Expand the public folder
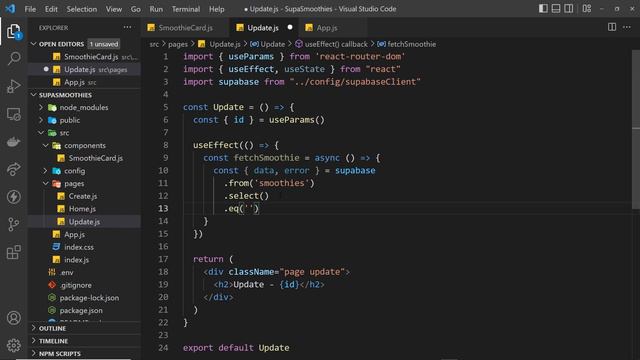The height and width of the screenshot is (360, 640). [85, 120]
